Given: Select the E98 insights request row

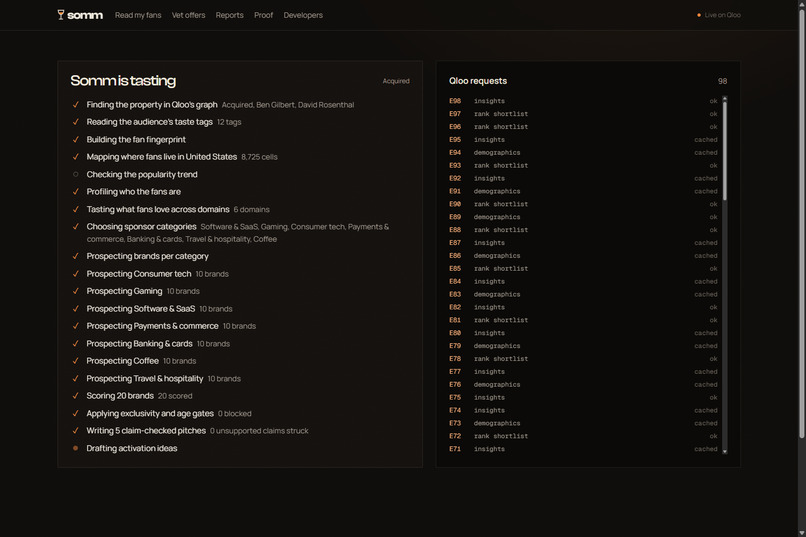Looking at the screenshot, I should click(x=583, y=101).
